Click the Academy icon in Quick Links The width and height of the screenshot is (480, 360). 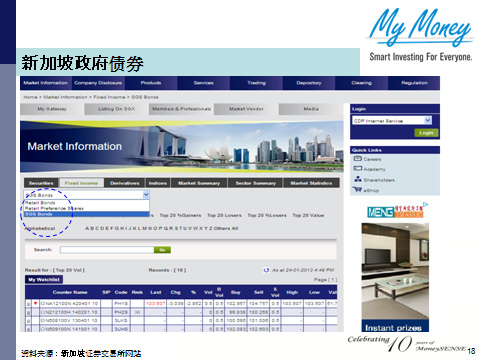pyautogui.click(x=358, y=169)
